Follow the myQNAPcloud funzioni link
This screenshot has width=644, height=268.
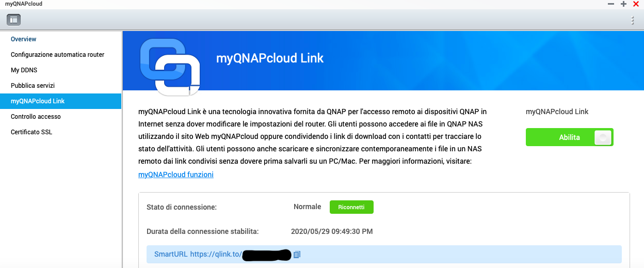175,175
